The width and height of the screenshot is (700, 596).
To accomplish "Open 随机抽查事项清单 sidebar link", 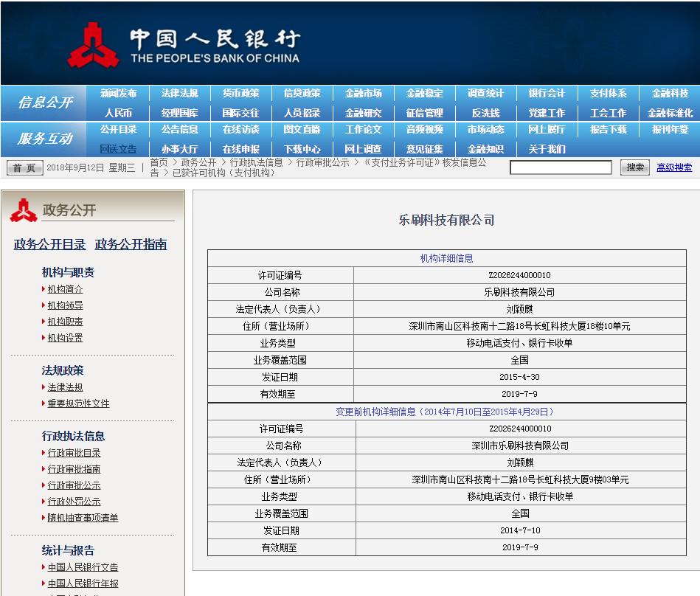I will point(83,518).
